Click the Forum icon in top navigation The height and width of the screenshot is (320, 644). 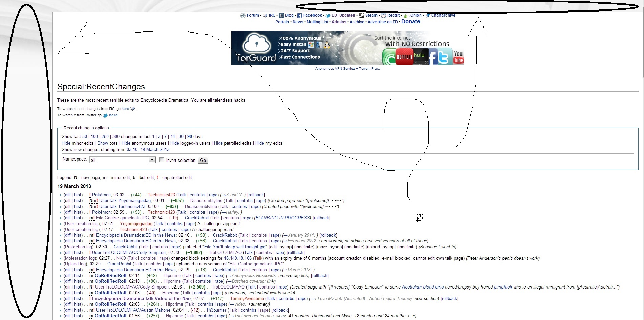coord(243,16)
